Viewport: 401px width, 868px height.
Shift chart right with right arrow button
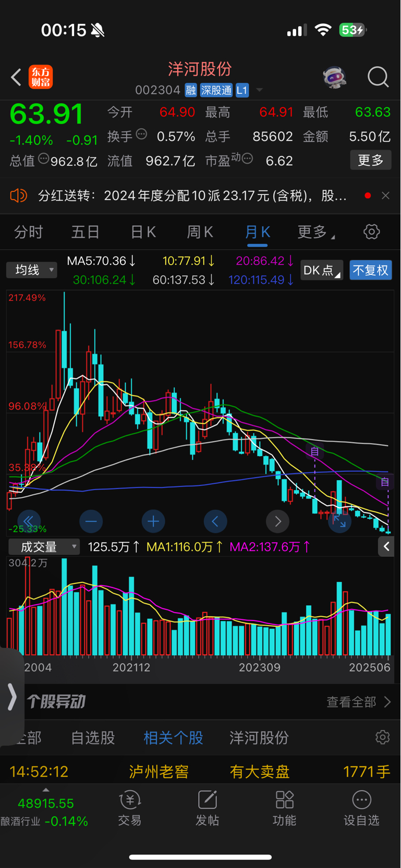tap(277, 521)
